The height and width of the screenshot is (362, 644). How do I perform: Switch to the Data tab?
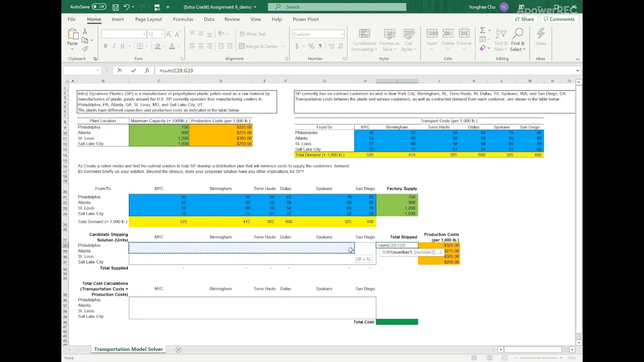coord(209,19)
